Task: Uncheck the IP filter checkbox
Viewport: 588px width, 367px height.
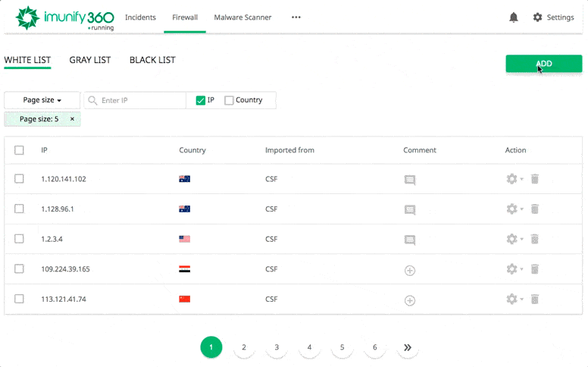Action: click(201, 100)
